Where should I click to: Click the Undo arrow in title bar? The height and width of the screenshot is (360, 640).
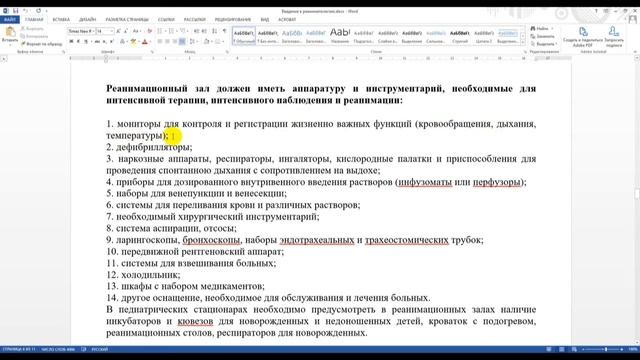[x=25, y=11]
